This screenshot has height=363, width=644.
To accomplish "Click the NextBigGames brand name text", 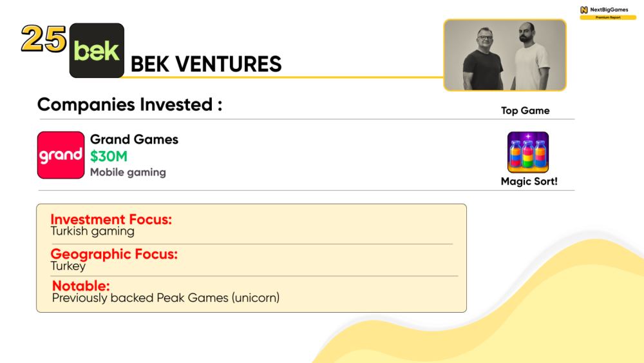I will click(x=609, y=10).
